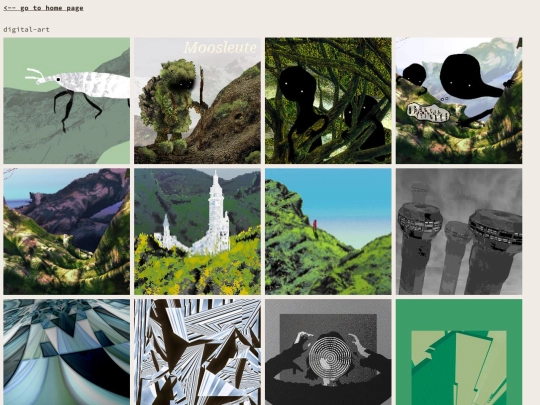
Task: Open the green abstract shapes artwork
Action: click(x=459, y=352)
